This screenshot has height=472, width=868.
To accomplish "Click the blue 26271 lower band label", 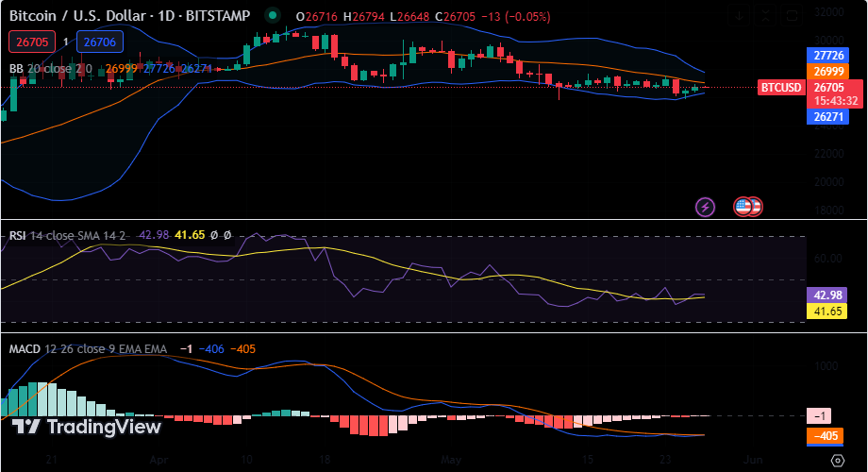I will click(829, 117).
